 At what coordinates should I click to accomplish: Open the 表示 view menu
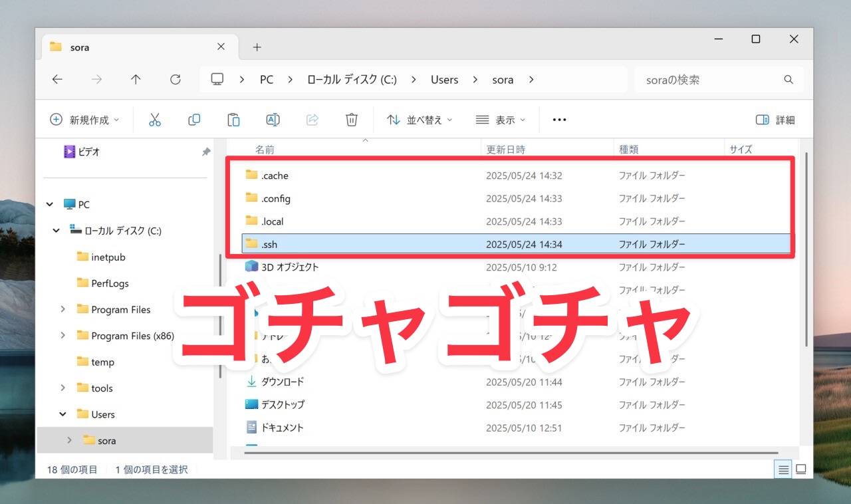pos(501,120)
